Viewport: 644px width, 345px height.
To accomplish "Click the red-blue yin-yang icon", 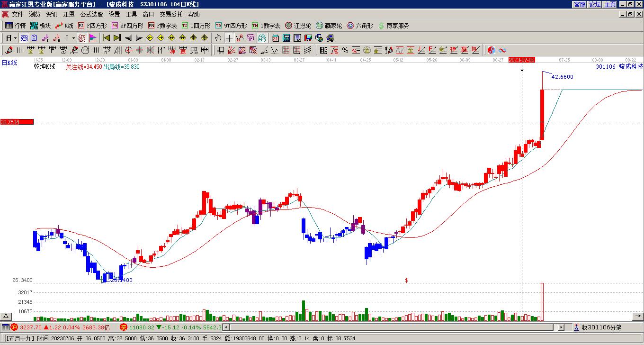I will coord(492,50).
